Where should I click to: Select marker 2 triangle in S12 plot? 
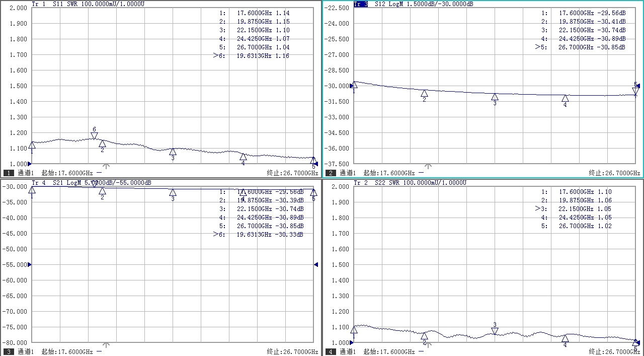(x=424, y=94)
